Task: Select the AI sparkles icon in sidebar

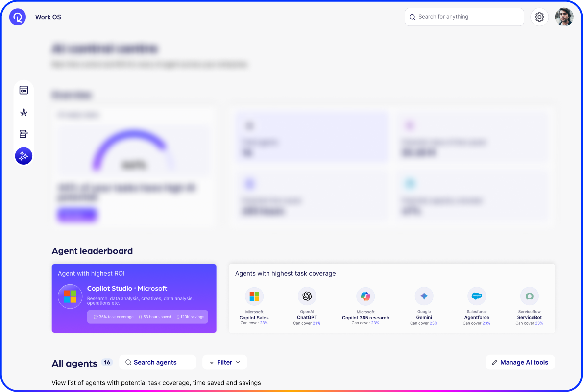Action: click(24, 156)
